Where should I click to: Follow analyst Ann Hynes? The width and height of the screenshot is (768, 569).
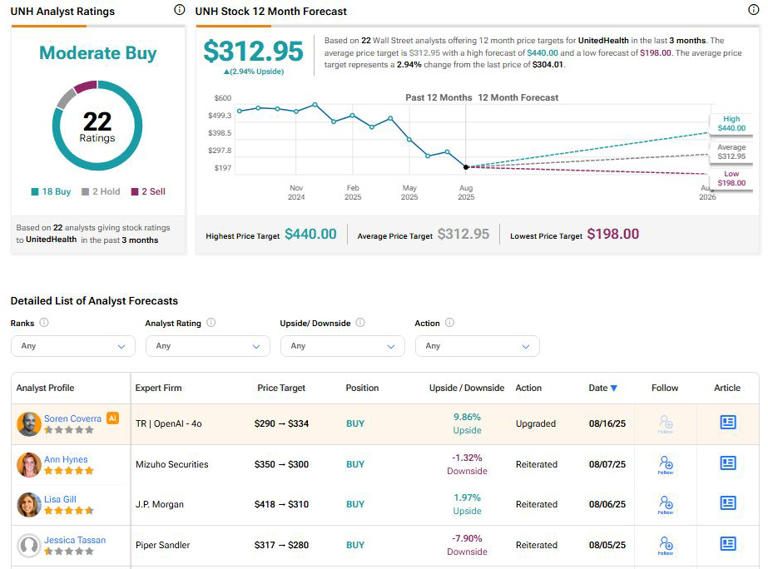click(x=665, y=464)
